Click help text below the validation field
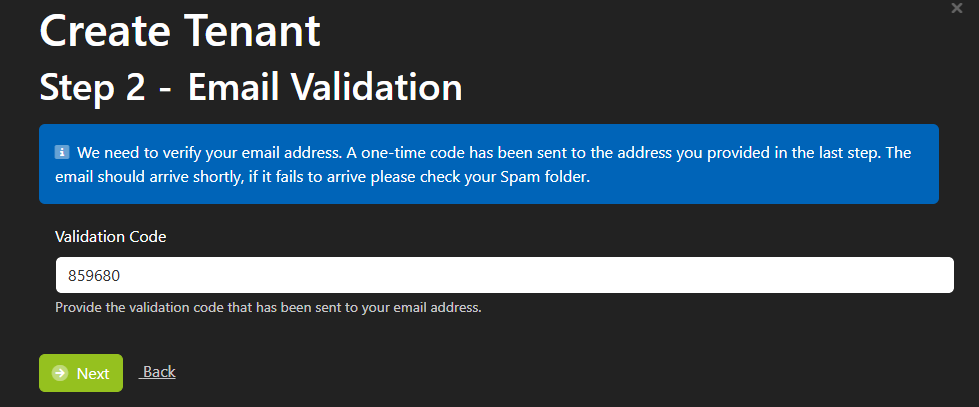This screenshot has height=407, width=979. point(268,308)
